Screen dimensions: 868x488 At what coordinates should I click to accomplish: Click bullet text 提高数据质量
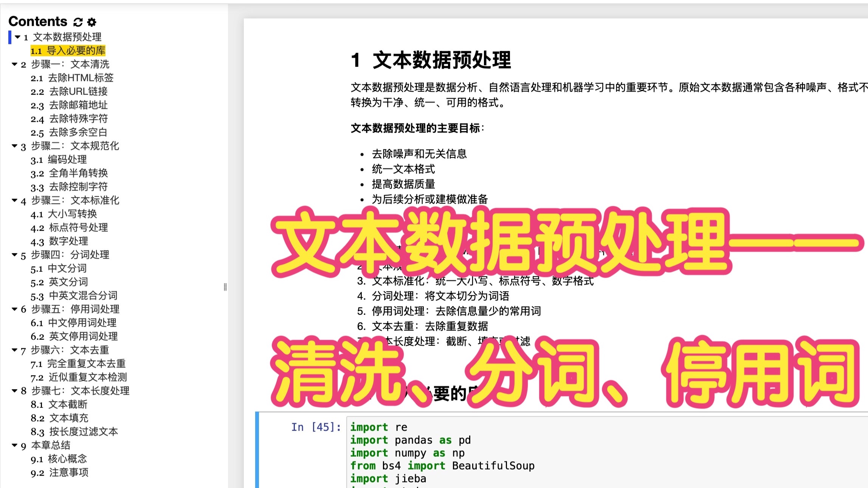coord(403,184)
